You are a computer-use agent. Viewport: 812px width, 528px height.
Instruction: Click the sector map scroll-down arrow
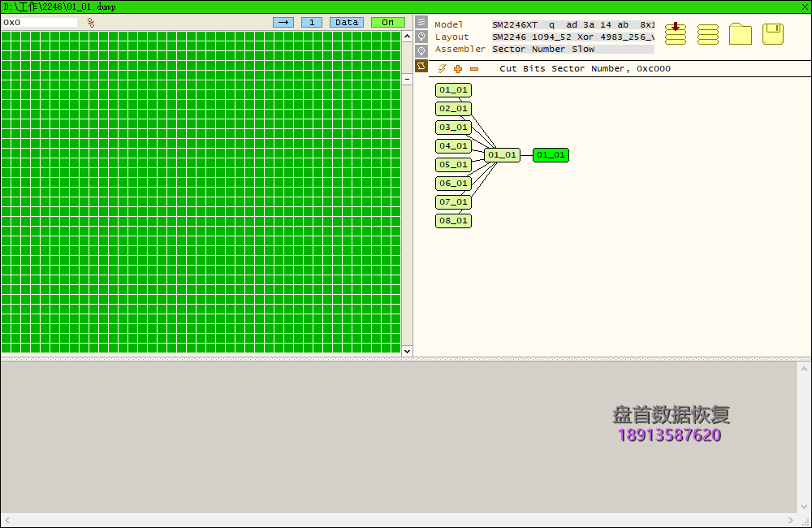[407, 351]
